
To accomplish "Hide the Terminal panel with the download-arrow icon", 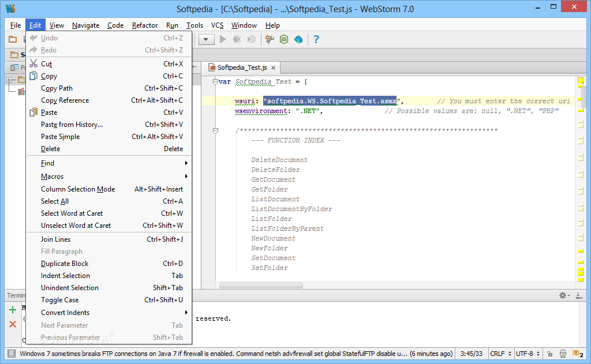I will pyautogui.click(x=579, y=295).
